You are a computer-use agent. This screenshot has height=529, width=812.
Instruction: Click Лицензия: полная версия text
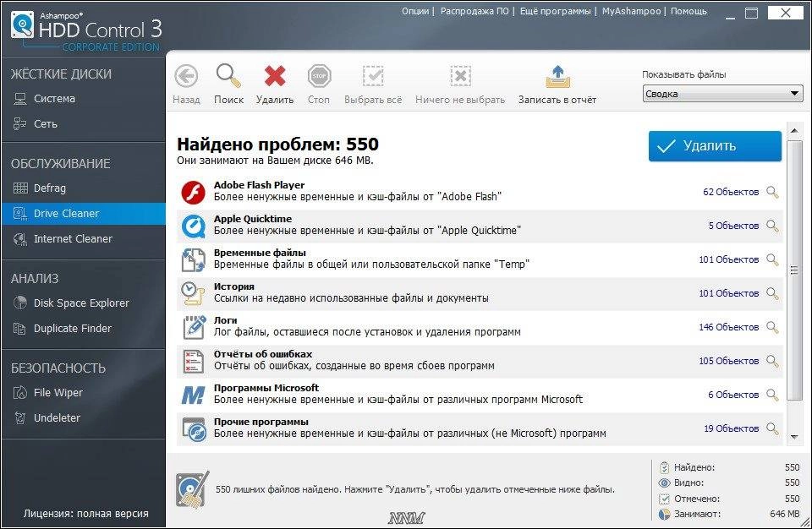click(86, 514)
